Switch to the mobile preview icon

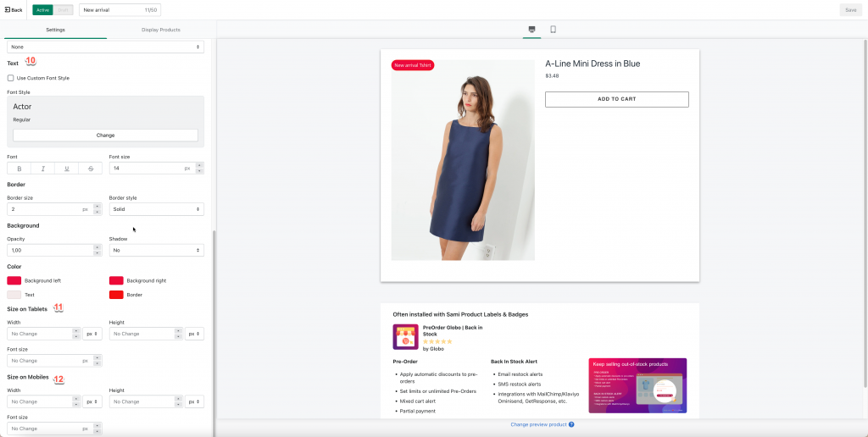pos(553,30)
